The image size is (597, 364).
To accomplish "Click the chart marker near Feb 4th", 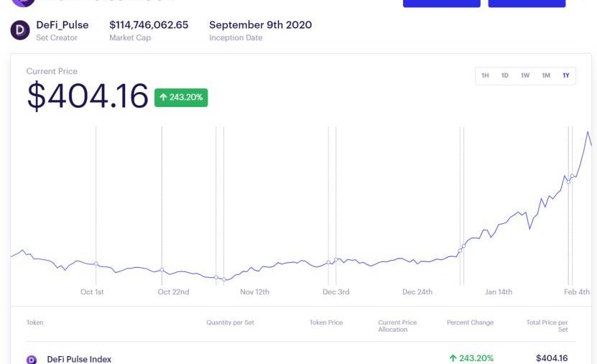I will coord(572,176).
